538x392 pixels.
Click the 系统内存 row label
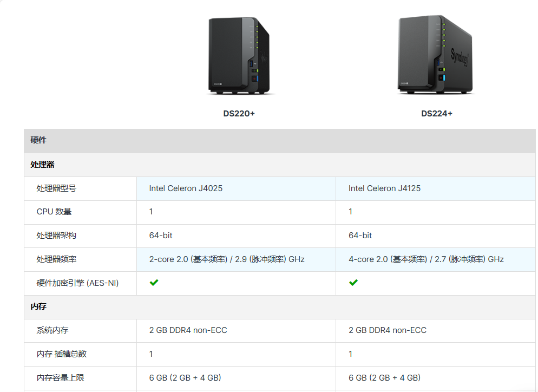[52, 330]
